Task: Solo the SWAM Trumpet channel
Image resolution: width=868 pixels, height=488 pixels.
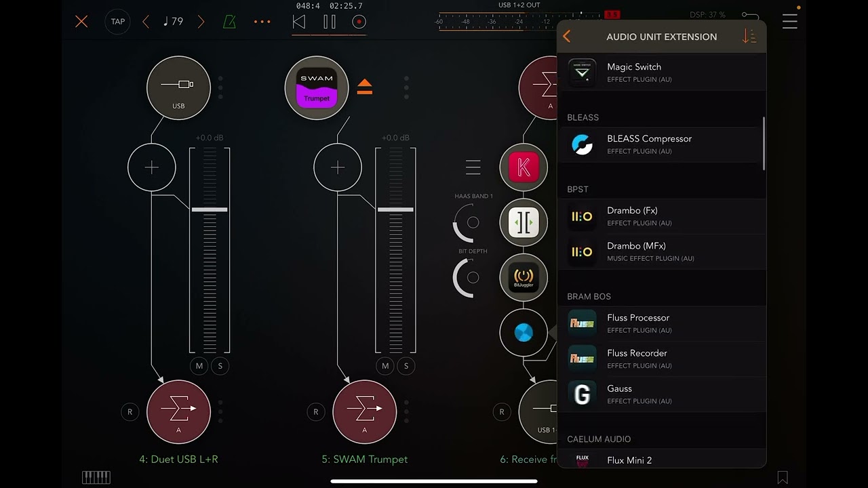Action: tap(406, 366)
